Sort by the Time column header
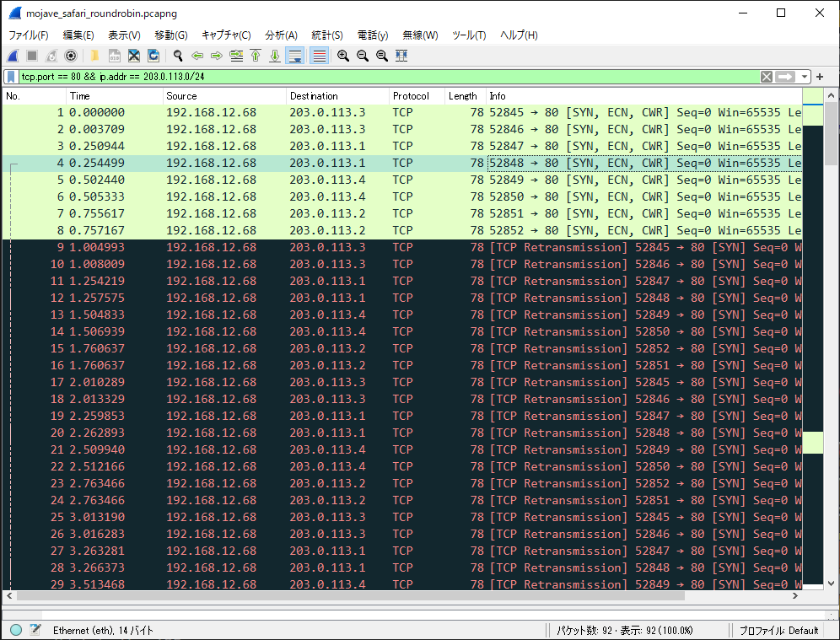840x640 pixels. (114, 96)
